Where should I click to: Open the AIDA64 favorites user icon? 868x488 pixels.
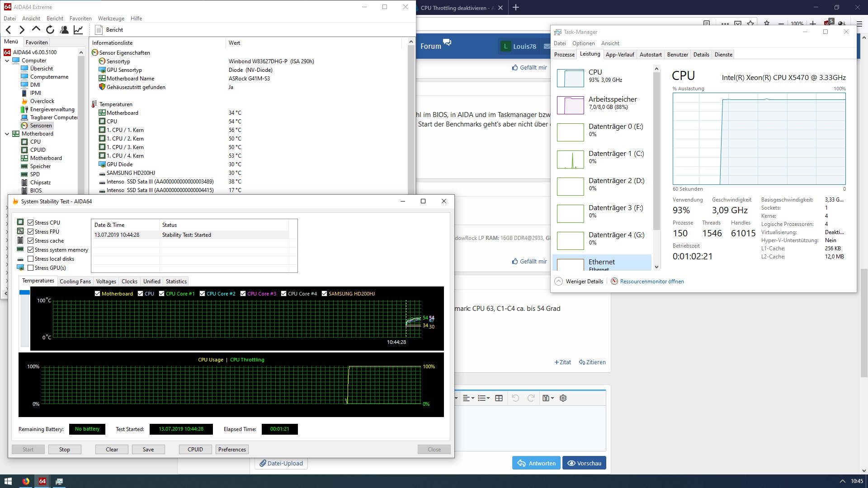[x=64, y=30]
